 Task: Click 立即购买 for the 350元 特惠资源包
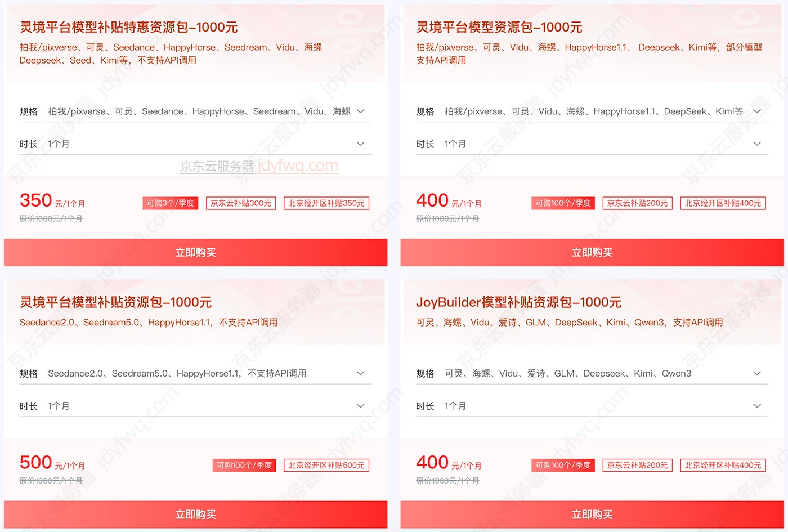(195, 252)
